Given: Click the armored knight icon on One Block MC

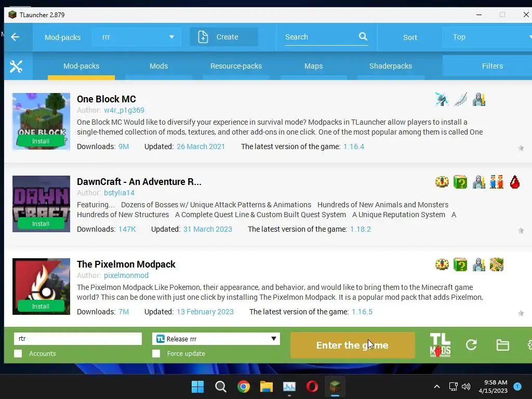Looking at the screenshot, I should tap(478, 99).
